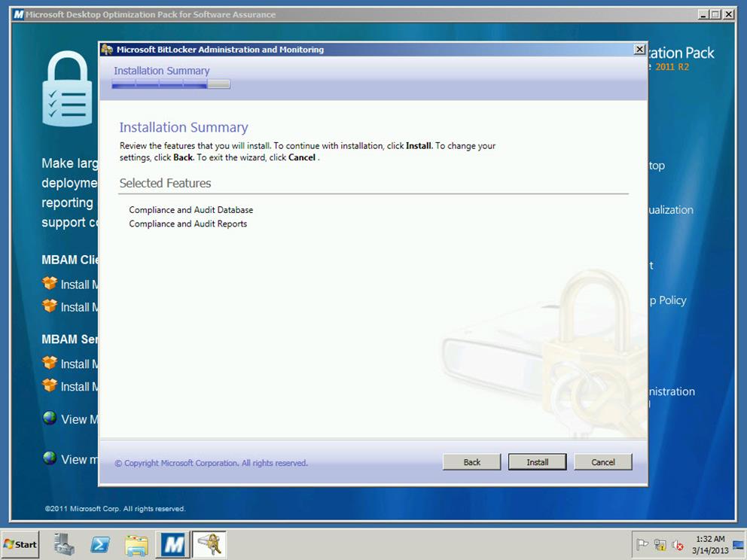Click the copyright Microsoft Corporation notice in the dialog
The width and height of the screenshot is (747, 560).
tap(211, 463)
